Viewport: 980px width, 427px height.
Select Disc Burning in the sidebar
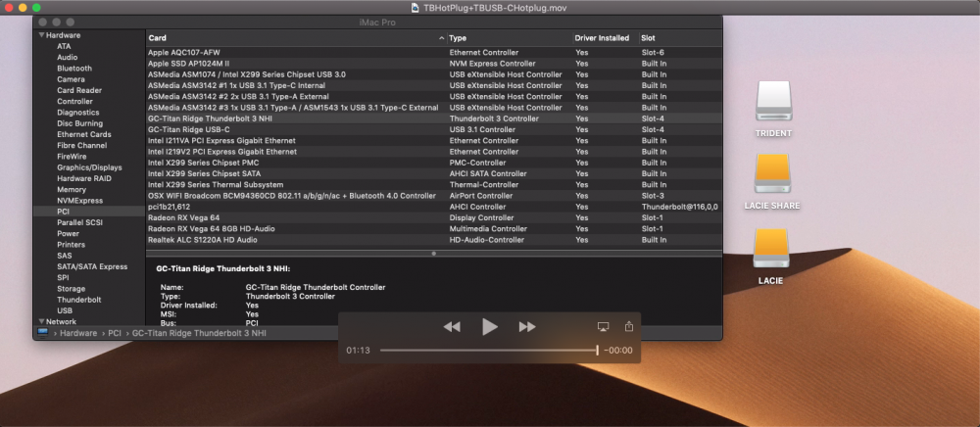click(x=80, y=123)
